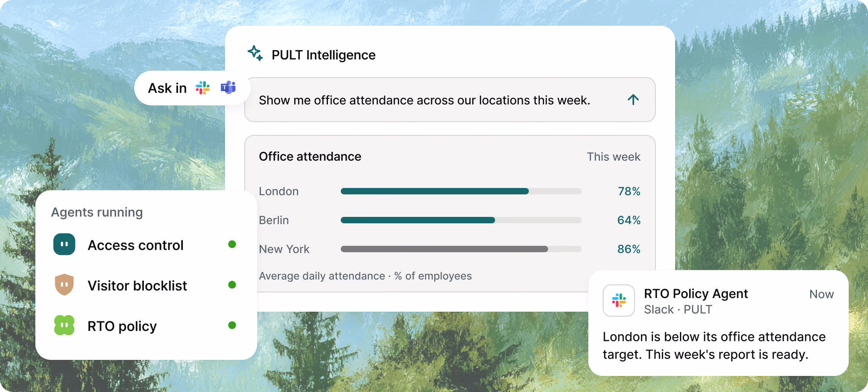Open the RTO Policy Agent notification title
Screen dimensions: 868x392
(x=696, y=294)
